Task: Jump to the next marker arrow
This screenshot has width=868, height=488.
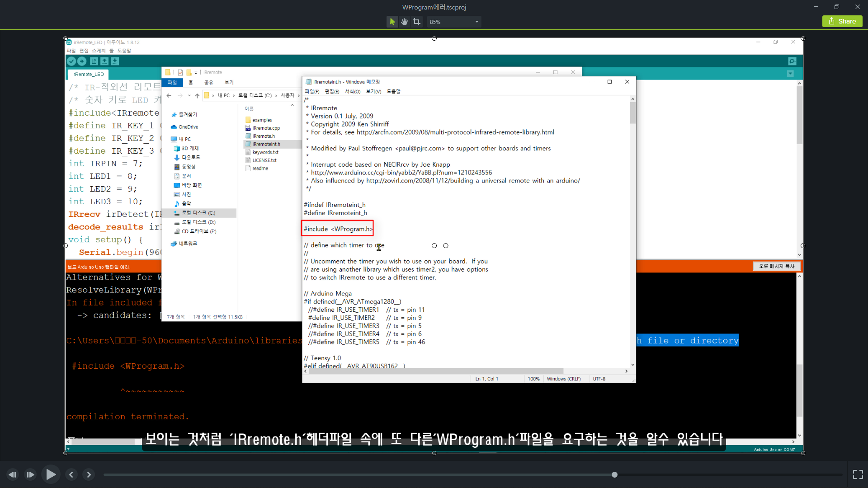Action: tap(89, 474)
